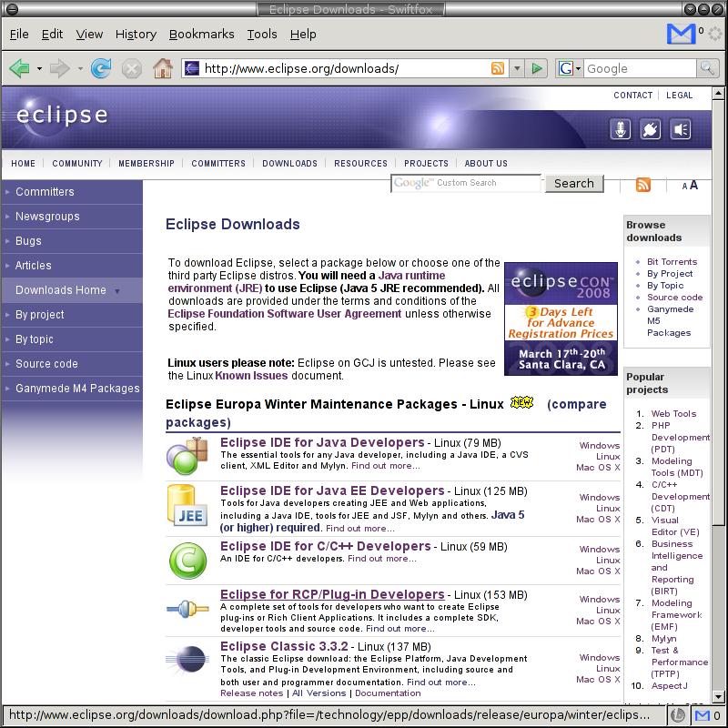Click the Forward arrow button

click(59, 69)
